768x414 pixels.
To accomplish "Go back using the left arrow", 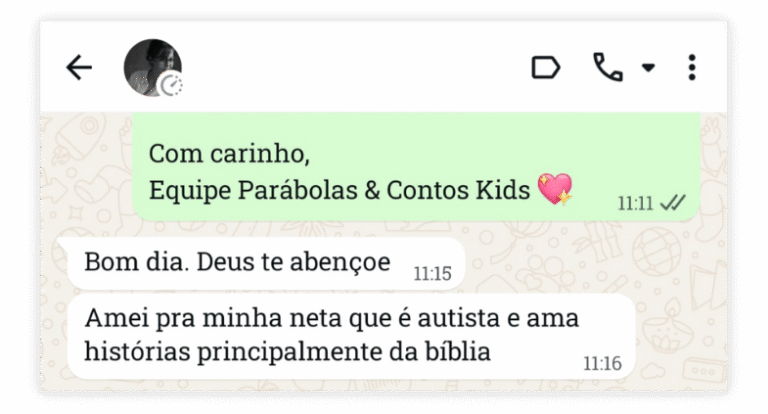I will pos(79,68).
